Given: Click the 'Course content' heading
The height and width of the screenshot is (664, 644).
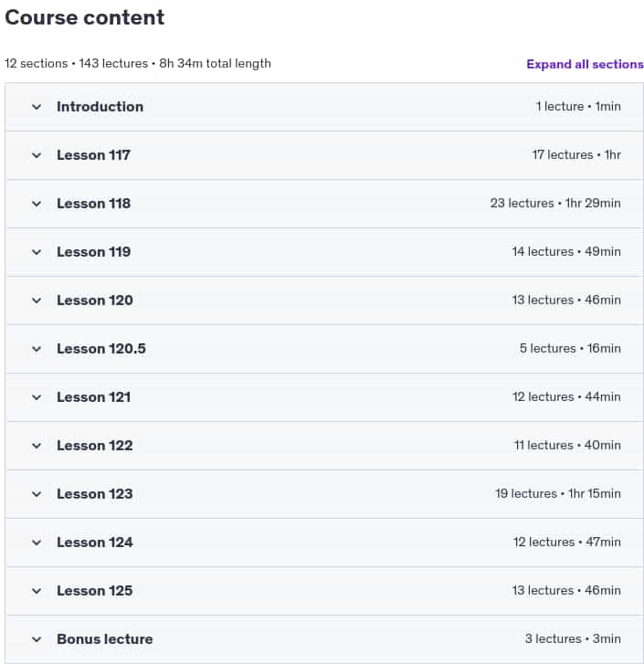Looking at the screenshot, I should click(85, 17).
